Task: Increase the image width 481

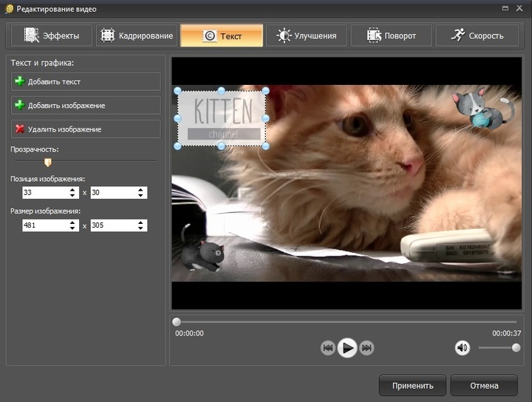Action: pyautogui.click(x=72, y=222)
